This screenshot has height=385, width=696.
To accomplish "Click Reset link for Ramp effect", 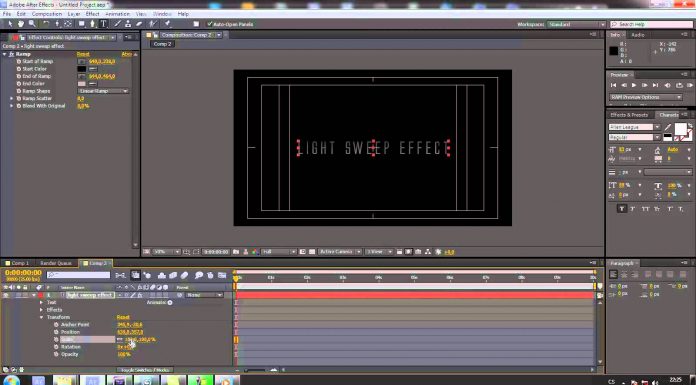I will tap(83, 54).
